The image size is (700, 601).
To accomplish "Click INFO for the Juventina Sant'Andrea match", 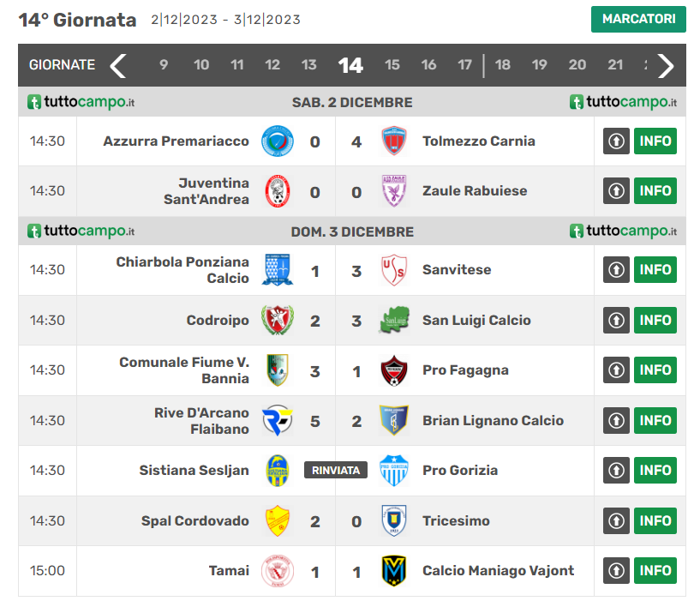I will [655, 191].
